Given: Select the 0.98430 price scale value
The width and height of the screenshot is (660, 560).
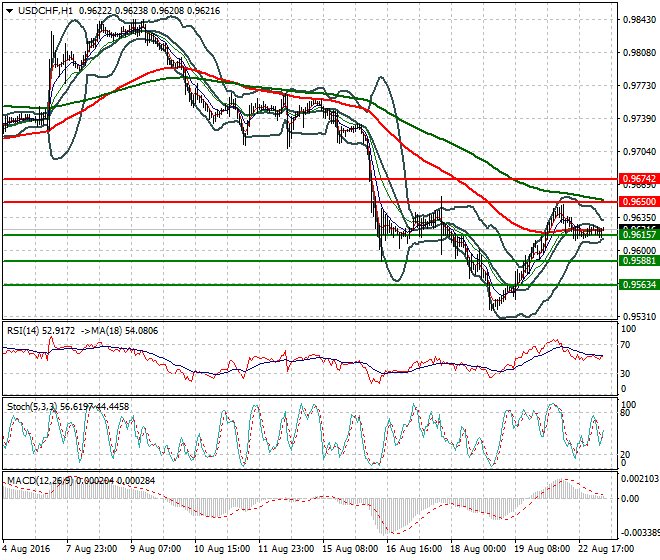Looking at the screenshot, I should point(639,20).
